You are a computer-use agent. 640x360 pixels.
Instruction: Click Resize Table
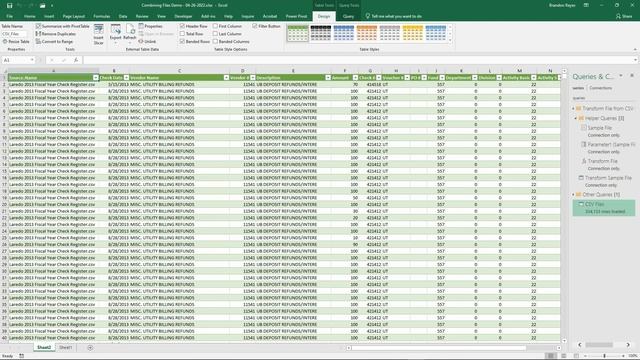16,42
